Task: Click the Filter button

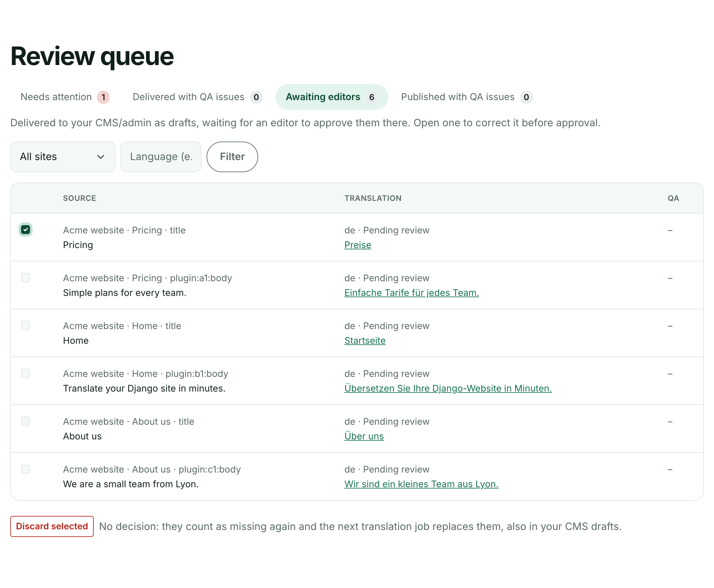Action: point(232,157)
